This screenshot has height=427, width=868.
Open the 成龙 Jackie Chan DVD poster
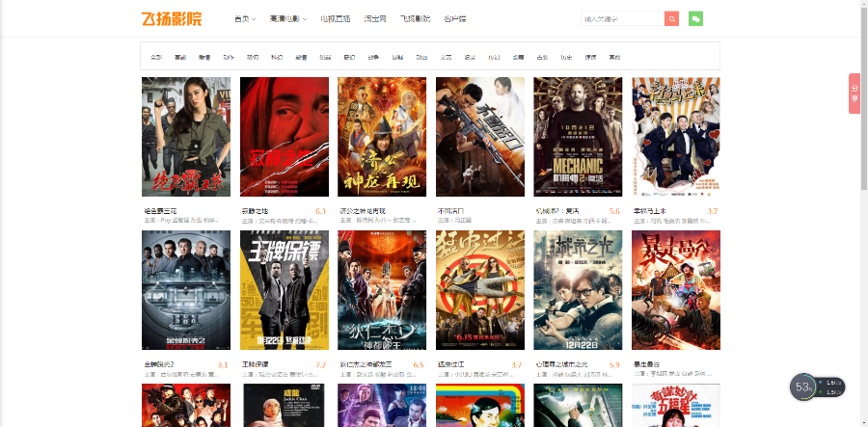coord(285,406)
